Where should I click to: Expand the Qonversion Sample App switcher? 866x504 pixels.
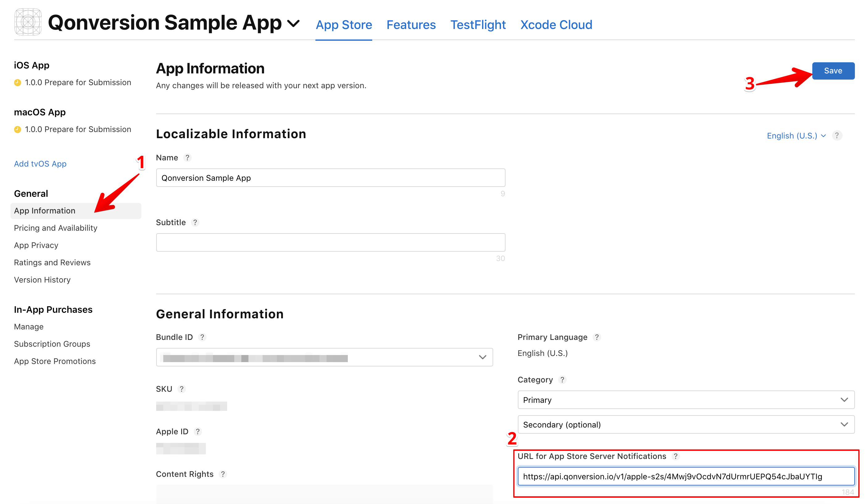click(293, 24)
